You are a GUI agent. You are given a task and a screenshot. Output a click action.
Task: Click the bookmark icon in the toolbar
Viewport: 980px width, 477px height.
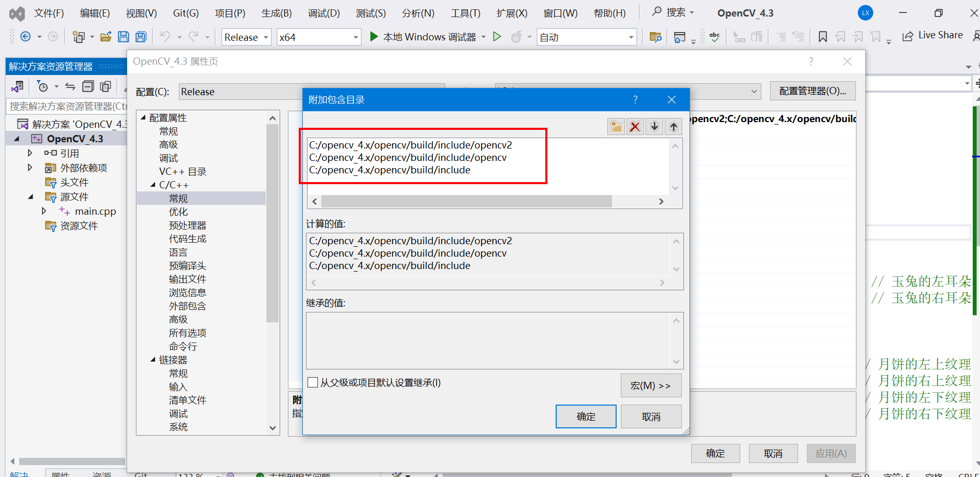[823, 37]
